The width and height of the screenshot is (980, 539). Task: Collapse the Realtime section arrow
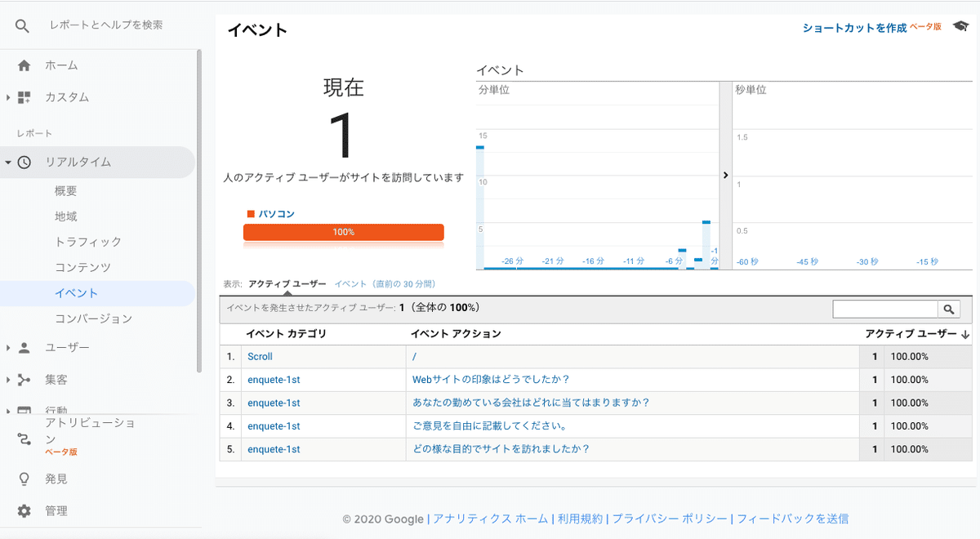pos(8,163)
